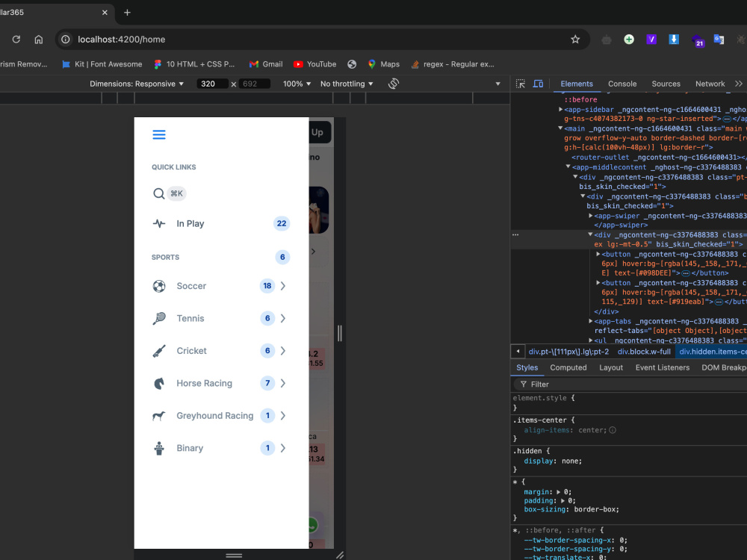Collapse the main DOM node

[561, 128]
